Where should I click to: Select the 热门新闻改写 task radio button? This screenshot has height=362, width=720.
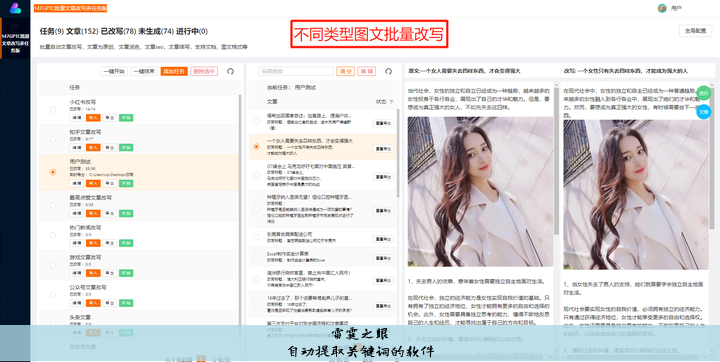tap(53, 235)
